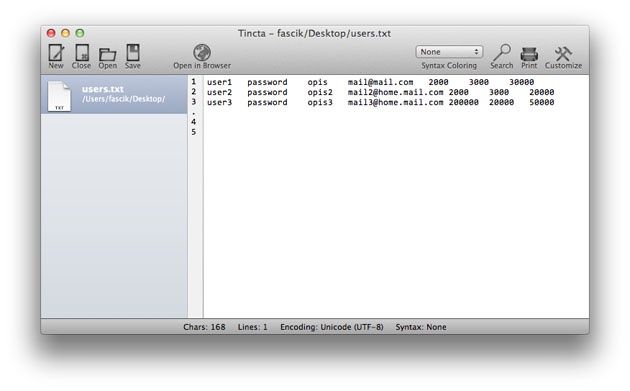Click the green zoom window button
The width and height of the screenshot is (630, 391).
click(80, 33)
